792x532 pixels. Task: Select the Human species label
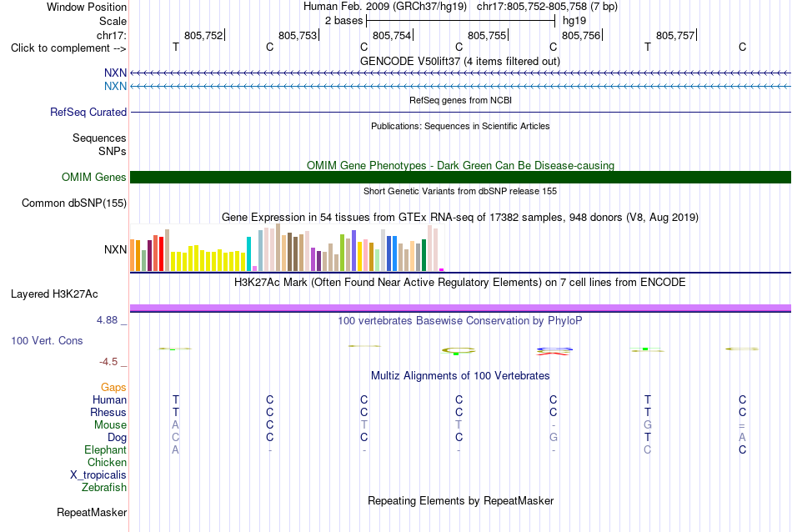[x=109, y=399]
